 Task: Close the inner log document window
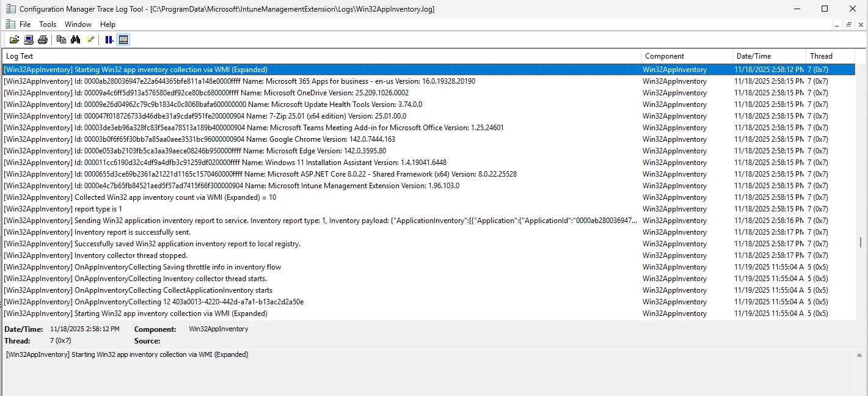pos(861,24)
